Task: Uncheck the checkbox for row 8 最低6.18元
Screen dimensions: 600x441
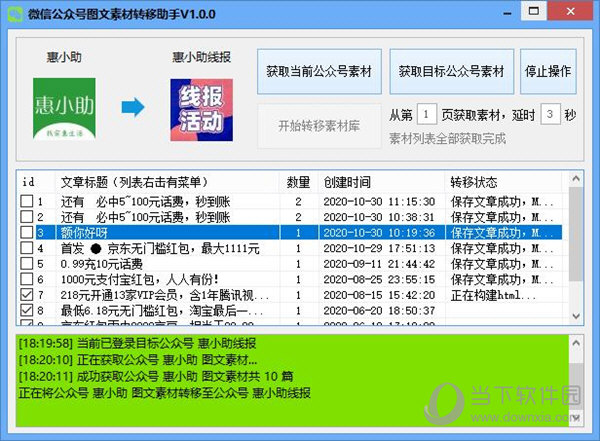Action: [x=26, y=310]
